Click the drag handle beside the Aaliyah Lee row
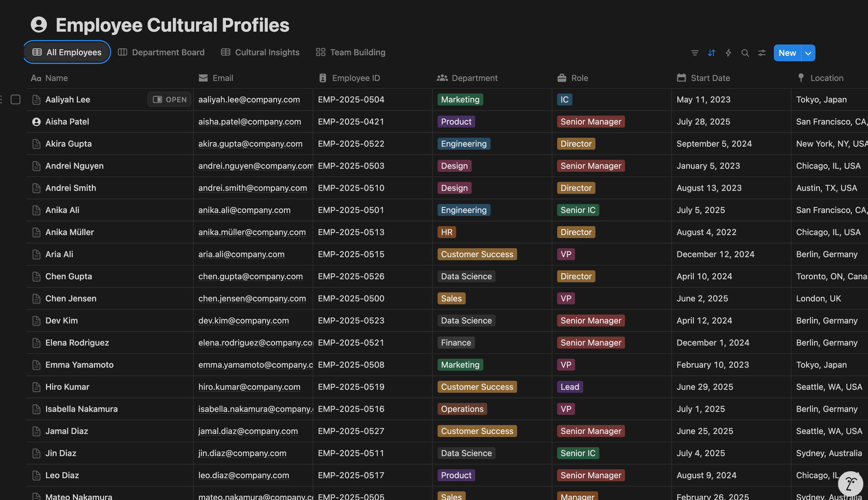 (x=2, y=99)
